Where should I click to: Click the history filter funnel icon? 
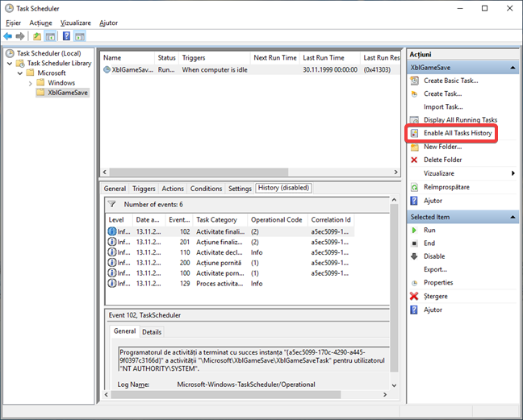(111, 204)
